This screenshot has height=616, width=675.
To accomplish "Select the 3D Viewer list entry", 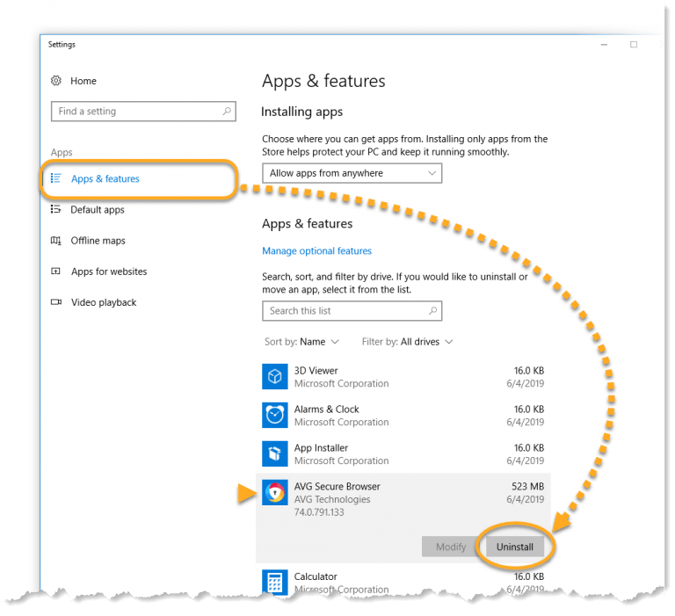I will pyautogui.click(x=403, y=377).
